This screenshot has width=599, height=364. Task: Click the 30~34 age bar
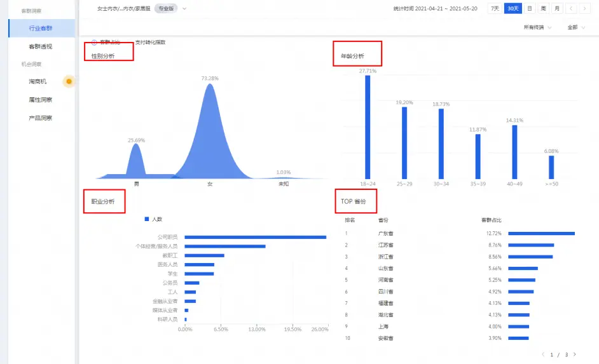(x=441, y=144)
